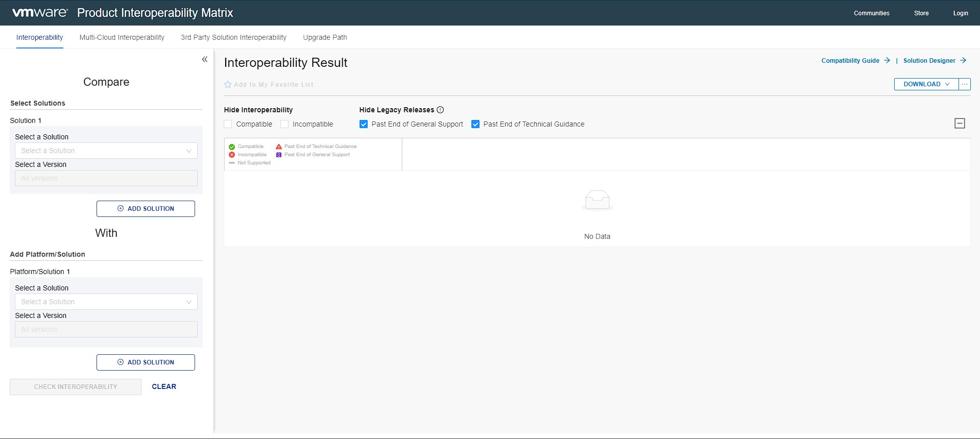The image size is (980, 439).
Task: Click the Product Interoperability Matrix title
Action: point(155,13)
